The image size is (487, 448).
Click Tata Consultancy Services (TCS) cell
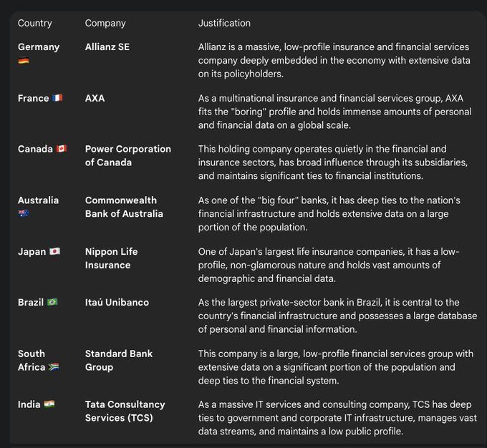click(125, 411)
